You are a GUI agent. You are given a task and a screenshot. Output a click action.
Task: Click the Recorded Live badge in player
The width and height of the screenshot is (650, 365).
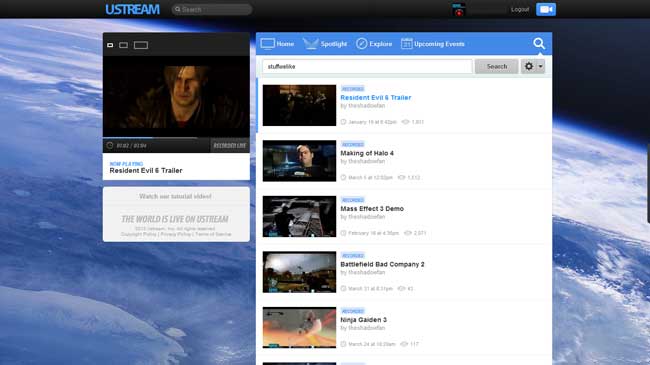click(x=230, y=146)
